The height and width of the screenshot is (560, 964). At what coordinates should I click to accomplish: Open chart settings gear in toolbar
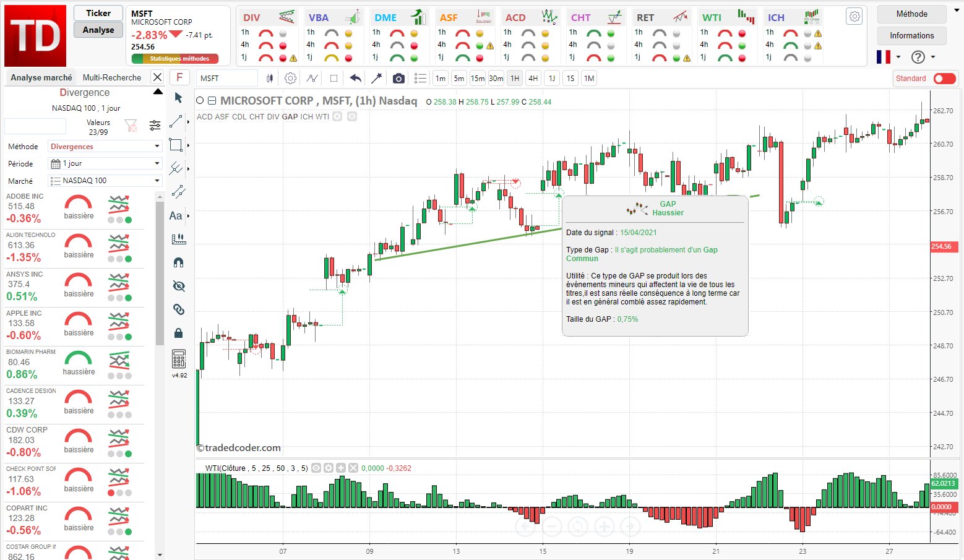[290, 79]
